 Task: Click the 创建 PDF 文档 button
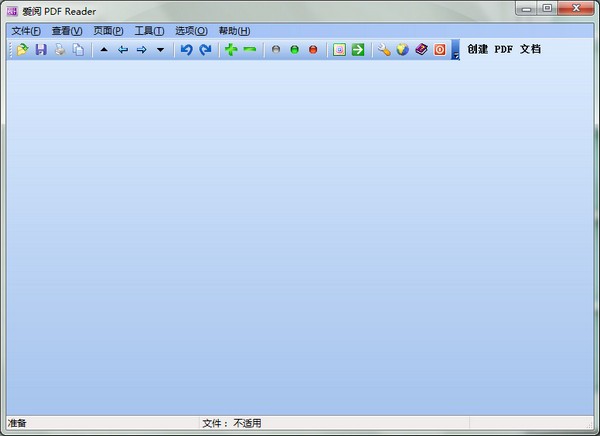click(504, 49)
